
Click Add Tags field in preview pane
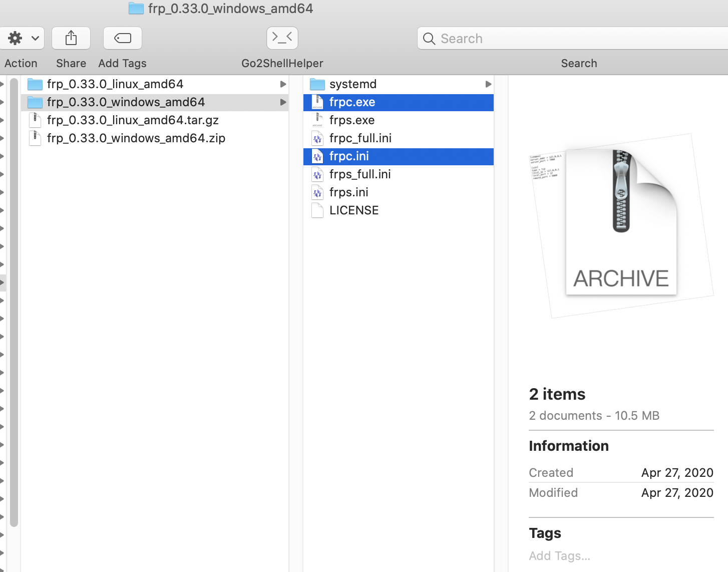(x=560, y=556)
